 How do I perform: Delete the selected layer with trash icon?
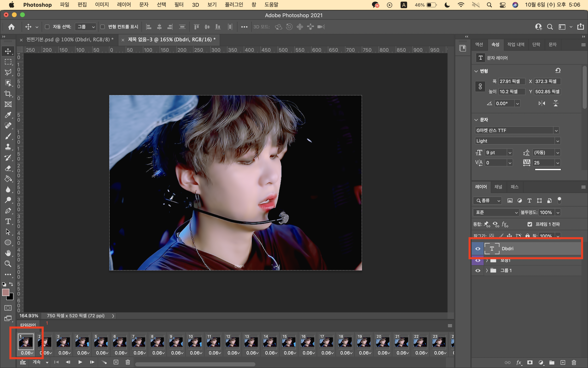pos(574,363)
